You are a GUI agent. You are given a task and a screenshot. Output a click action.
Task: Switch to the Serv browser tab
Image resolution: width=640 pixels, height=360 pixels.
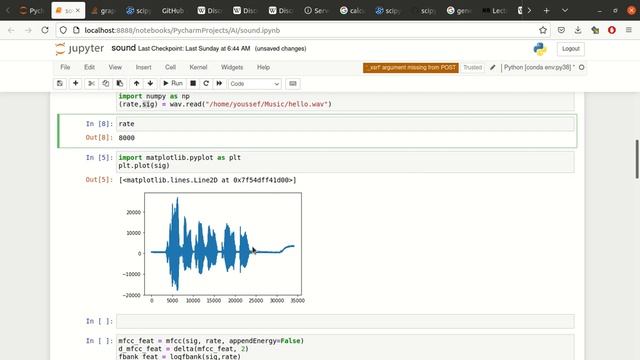pyautogui.click(x=316, y=11)
